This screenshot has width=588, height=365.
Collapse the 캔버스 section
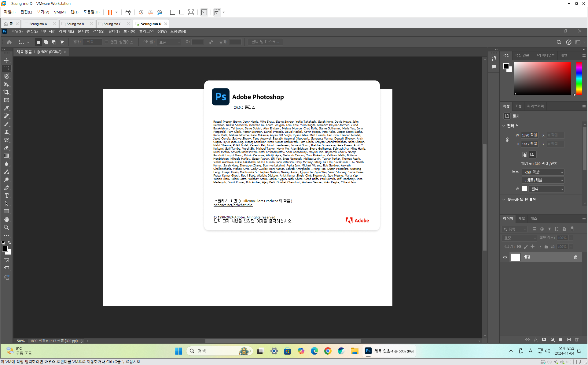click(x=504, y=126)
